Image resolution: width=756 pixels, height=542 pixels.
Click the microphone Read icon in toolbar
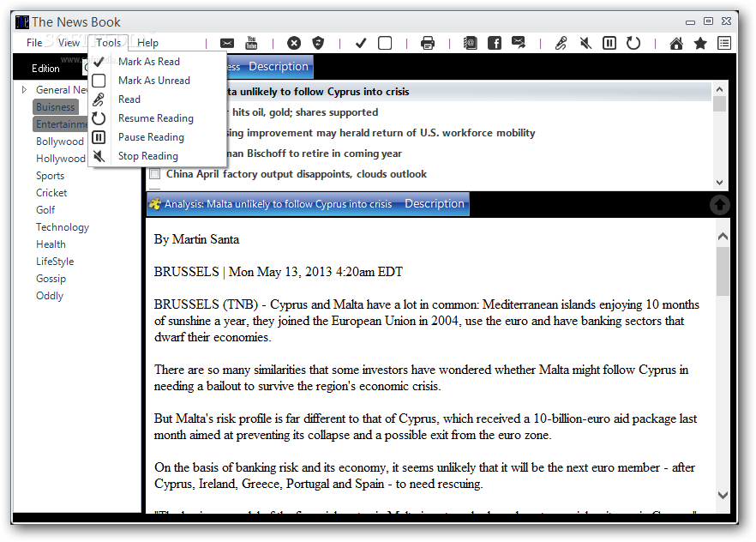point(561,44)
